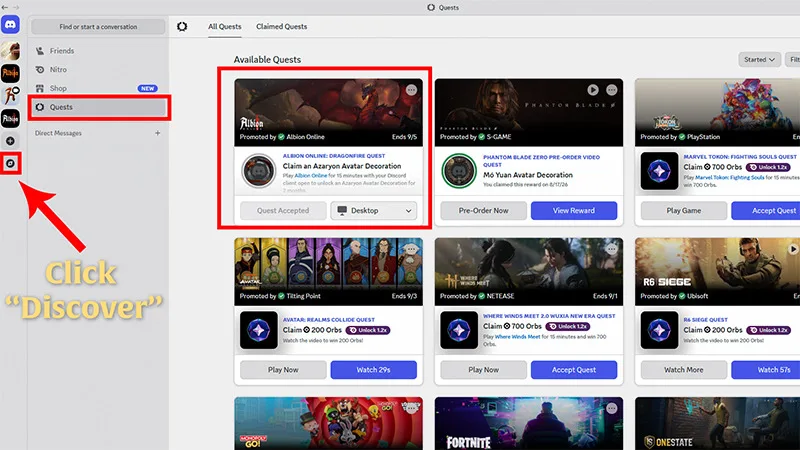Open more options on Albion Online card
Screen dimensions: 800x450
(411, 90)
